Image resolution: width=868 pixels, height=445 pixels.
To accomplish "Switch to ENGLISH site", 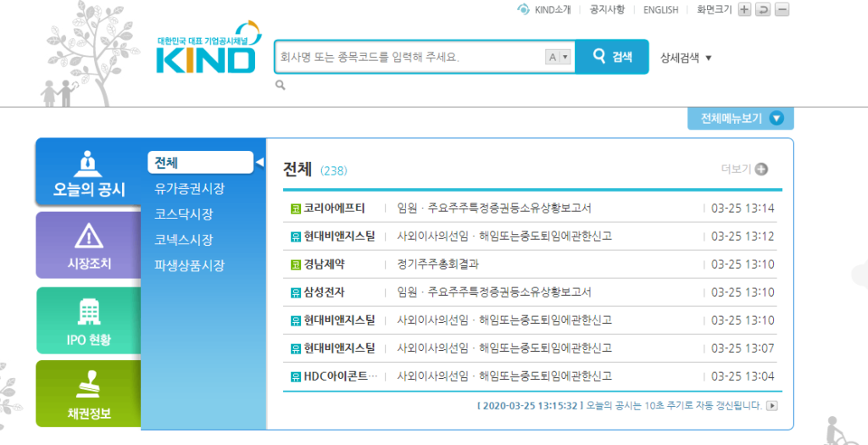I will point(660,10).
